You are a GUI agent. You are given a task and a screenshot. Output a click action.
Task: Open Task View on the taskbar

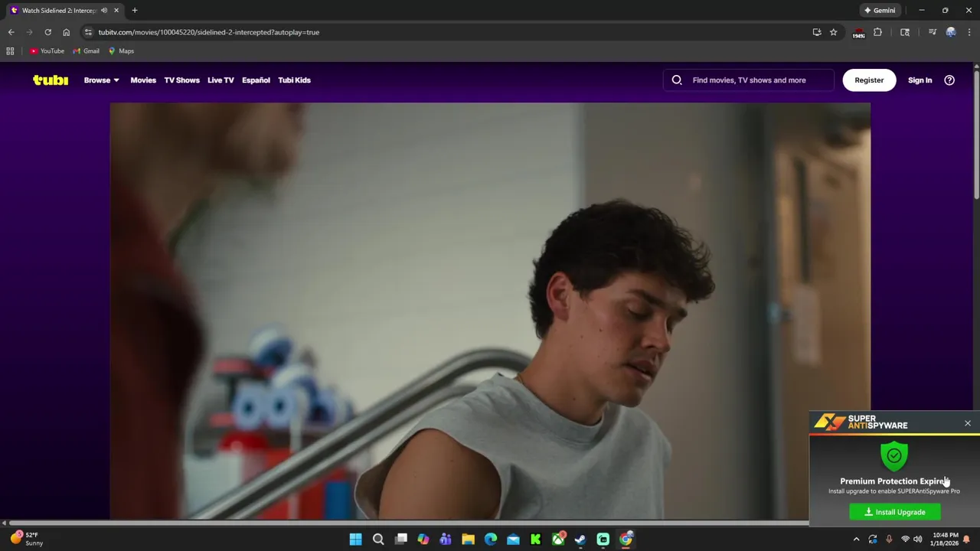click(x=400, y=540)
